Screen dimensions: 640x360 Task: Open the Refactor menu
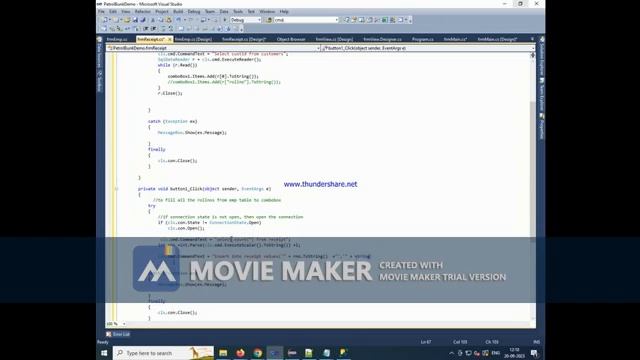pyautogui.click(x=142, y=11)
